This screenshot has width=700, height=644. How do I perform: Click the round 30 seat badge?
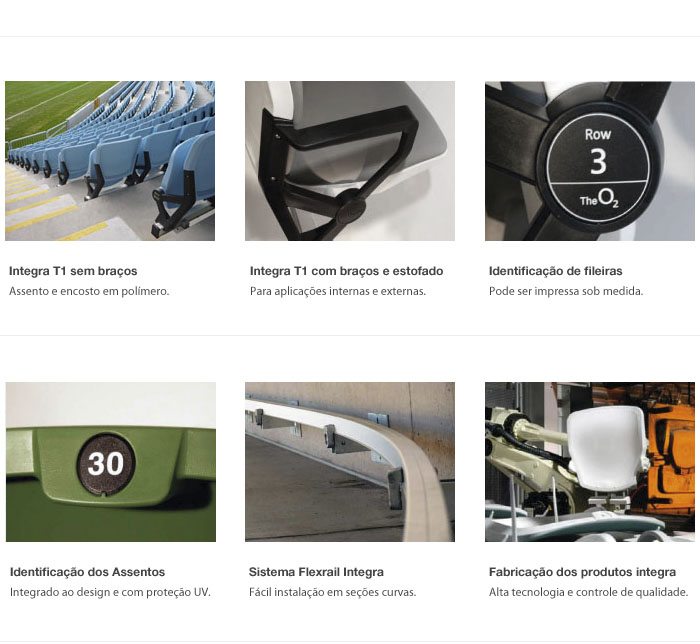[106, 464]
